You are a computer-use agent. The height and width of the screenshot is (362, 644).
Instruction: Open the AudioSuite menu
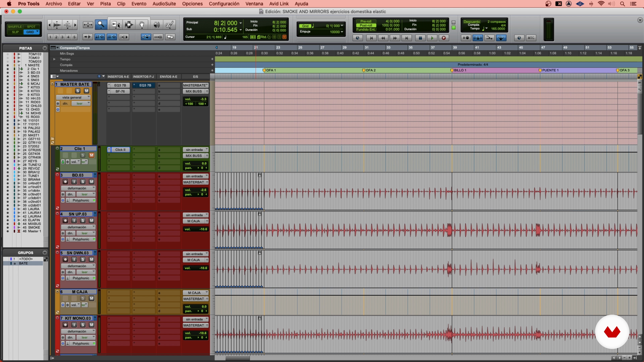point(164,4)
